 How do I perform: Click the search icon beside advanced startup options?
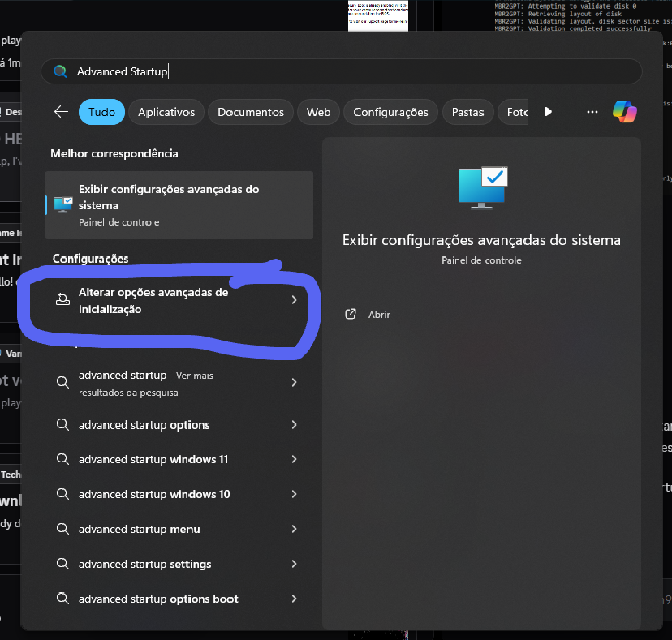(x=62, y=424)
